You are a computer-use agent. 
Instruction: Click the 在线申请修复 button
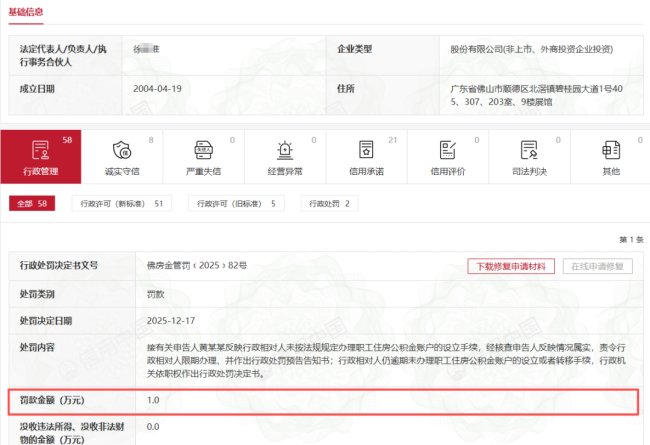[x=599, y=267]
